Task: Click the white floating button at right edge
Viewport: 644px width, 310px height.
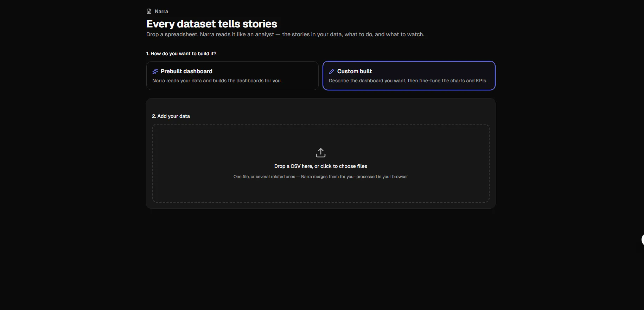Action: (642, 240)
